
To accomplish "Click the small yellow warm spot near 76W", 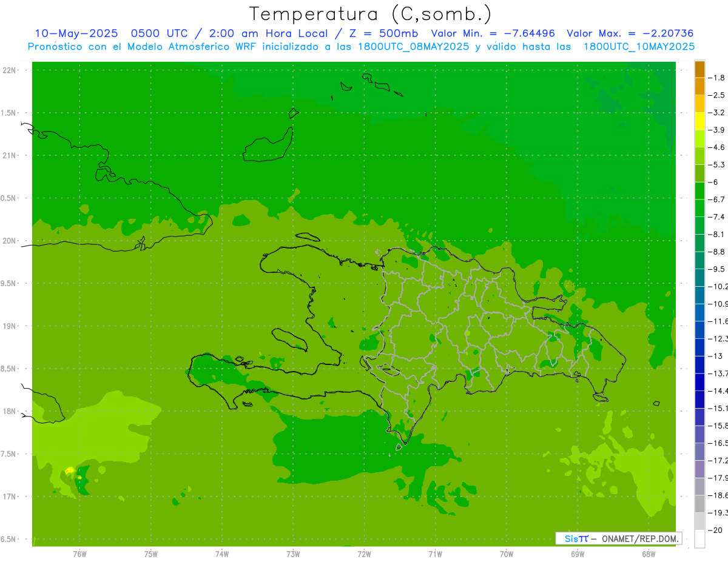I will pyautogui.click(x=69, y=470).
